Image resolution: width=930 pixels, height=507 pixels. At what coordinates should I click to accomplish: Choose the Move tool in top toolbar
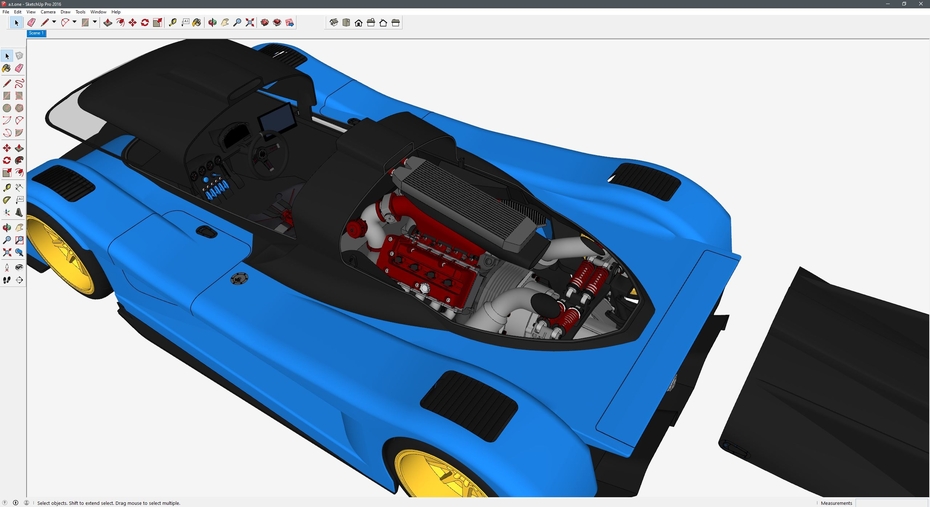132,22
